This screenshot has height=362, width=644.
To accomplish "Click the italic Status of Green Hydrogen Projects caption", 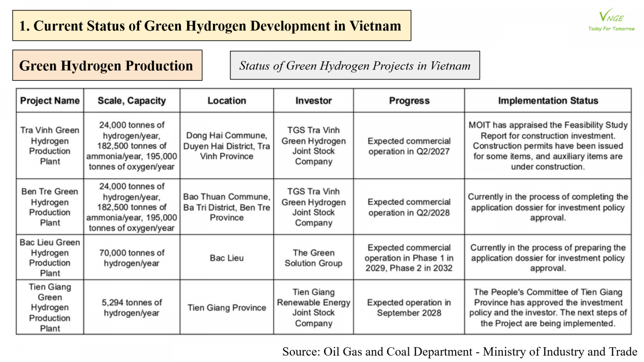I will (x=355, y=66).
